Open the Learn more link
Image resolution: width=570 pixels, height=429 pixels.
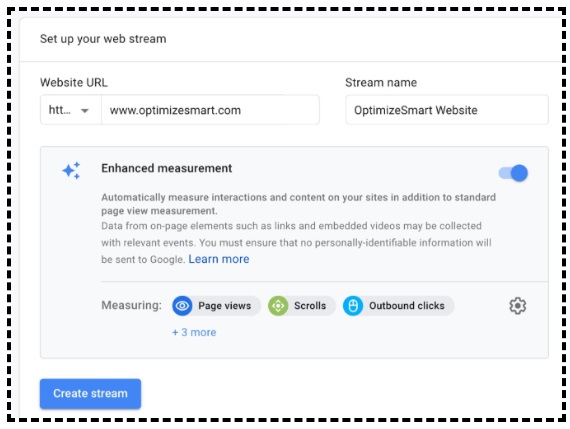(219, 259)
